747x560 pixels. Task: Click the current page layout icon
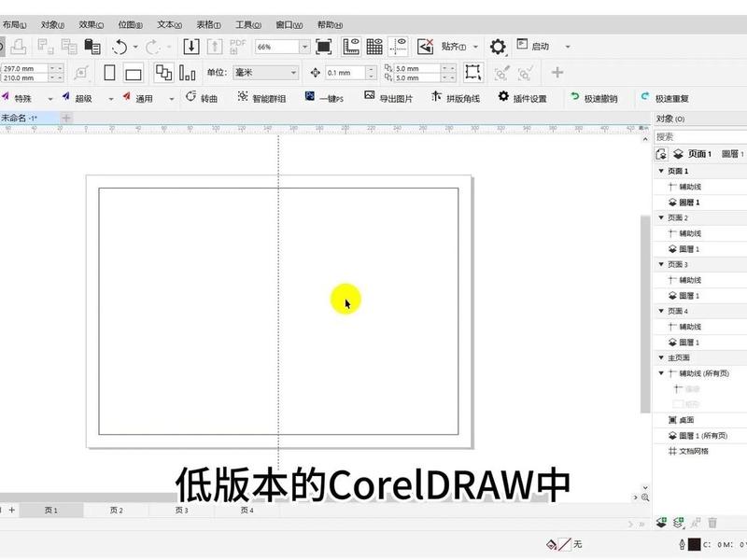pyautogui.click(x=188, y=73)
